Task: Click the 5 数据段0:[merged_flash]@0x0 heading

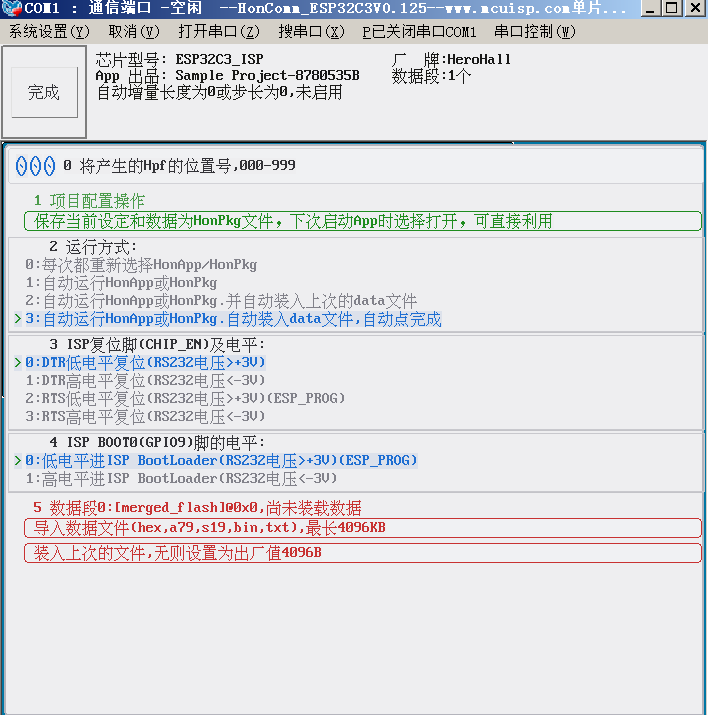Action: pos(197,508)
